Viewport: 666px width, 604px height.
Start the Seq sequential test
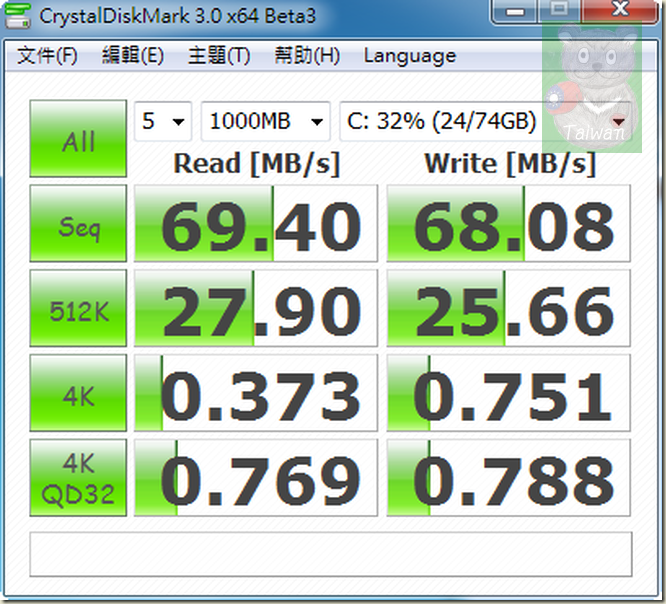point(78,223)
